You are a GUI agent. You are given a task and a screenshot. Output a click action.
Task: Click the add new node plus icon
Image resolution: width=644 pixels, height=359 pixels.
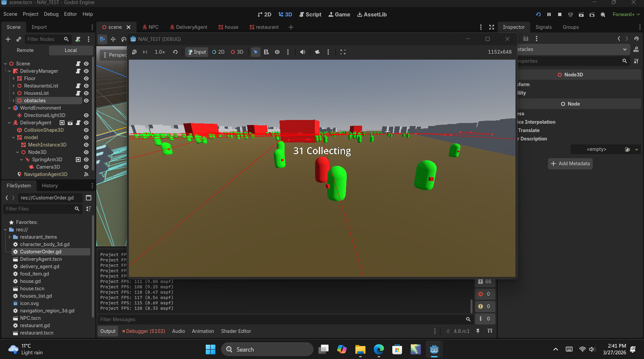tap(8, 39)
